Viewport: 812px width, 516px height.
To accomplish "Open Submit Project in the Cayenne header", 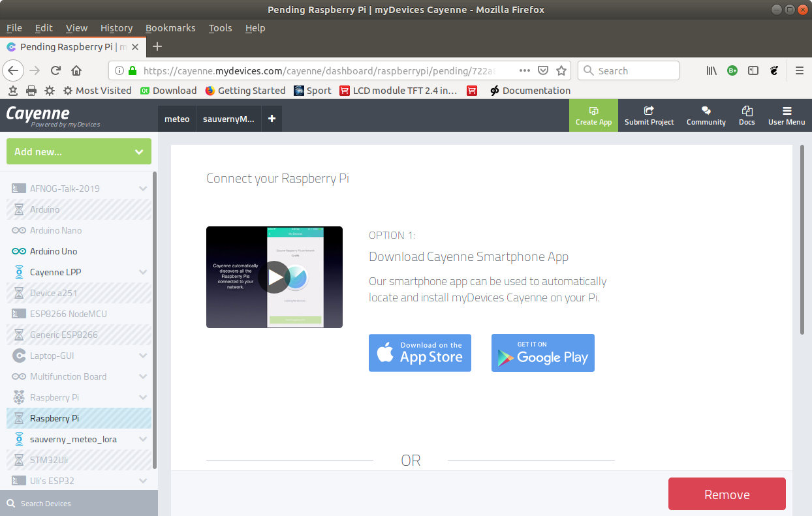I will (649, 115).
